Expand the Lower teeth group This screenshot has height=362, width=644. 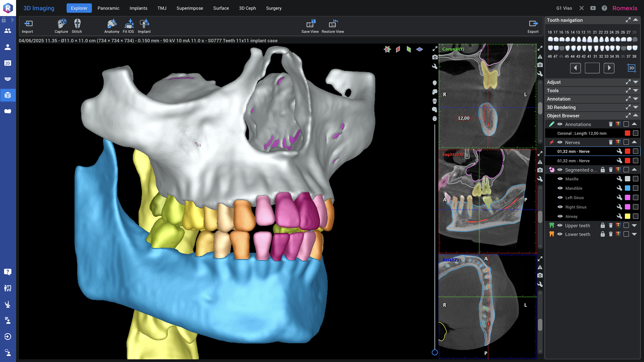coord(634,234)
